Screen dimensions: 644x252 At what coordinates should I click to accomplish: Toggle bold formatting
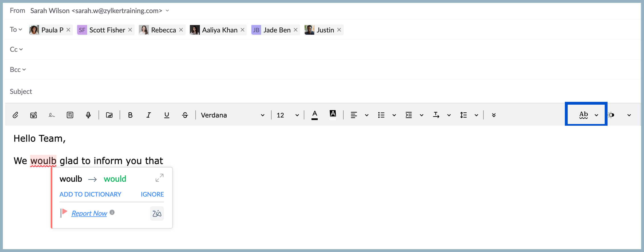130,115
